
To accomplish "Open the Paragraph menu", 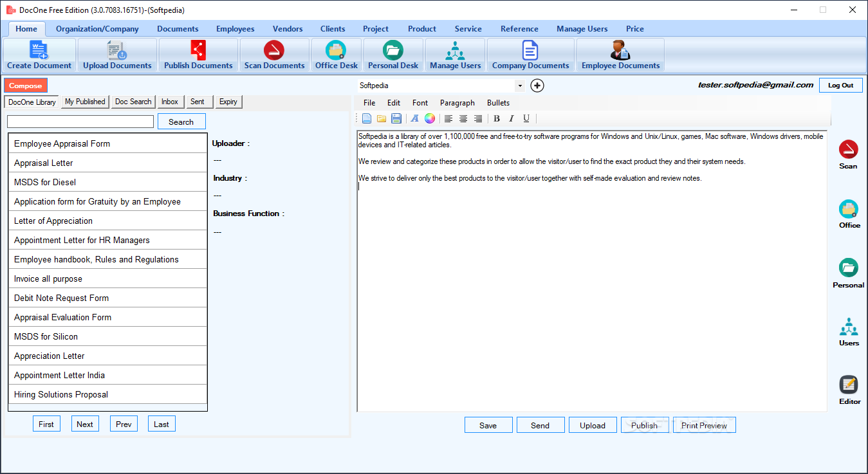I will click(x=457, y=103).
